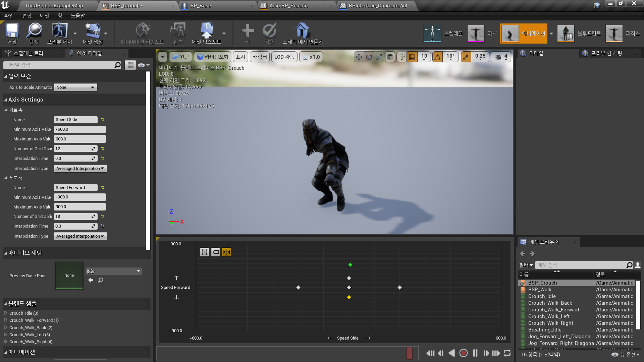
Task: Toggle 라이팅포함 lit viewport mode
Action: tap(213, 57)
